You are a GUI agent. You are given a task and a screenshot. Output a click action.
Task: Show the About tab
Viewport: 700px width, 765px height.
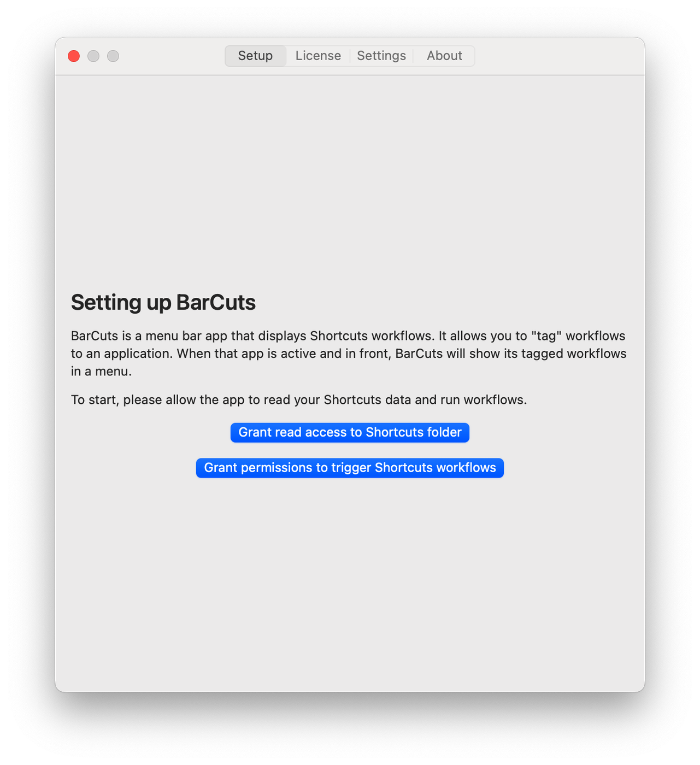(444, 56)
